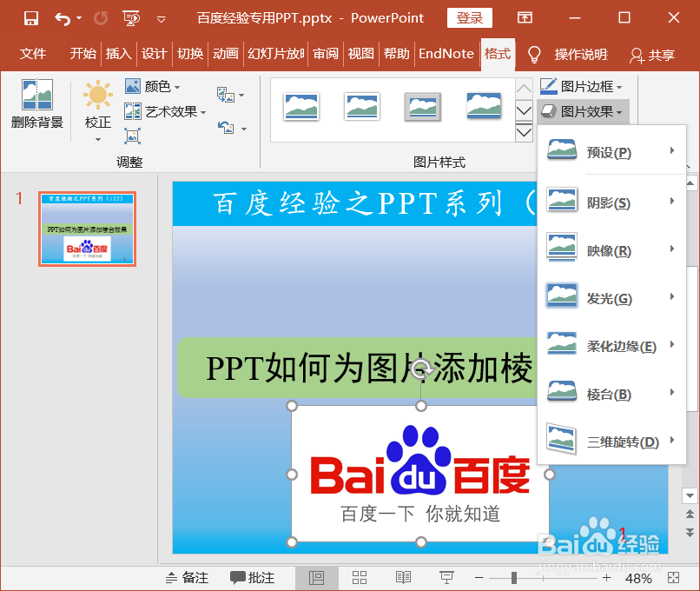Open the EndNote ribbon tab
Screen dimensions: 700x591
click(x=446, y=54)
